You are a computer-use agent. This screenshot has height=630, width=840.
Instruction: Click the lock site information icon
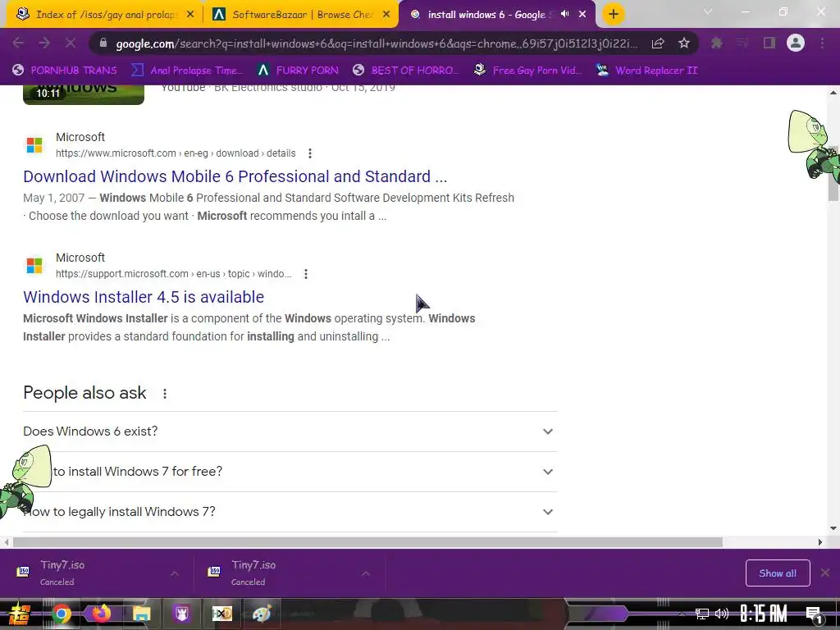coord(103,43)
